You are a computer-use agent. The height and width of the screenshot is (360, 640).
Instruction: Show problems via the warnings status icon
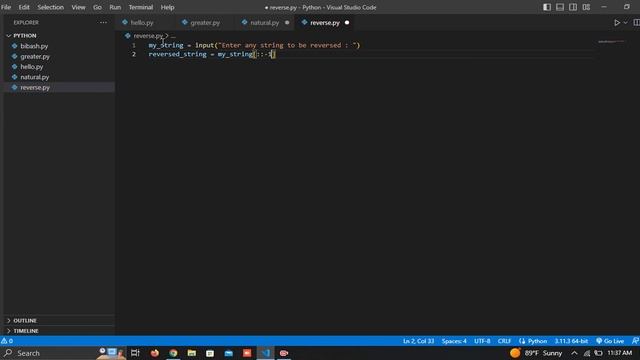point(7,341)
